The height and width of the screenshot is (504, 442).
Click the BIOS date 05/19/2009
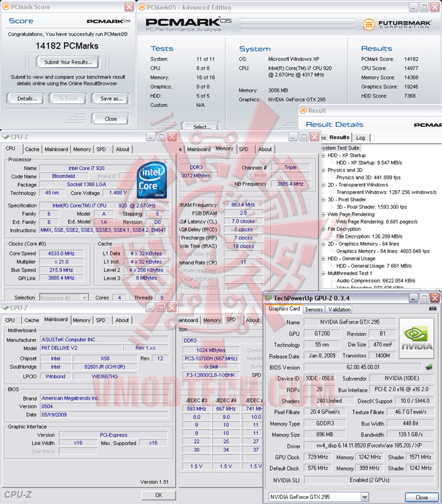point(104,414)
